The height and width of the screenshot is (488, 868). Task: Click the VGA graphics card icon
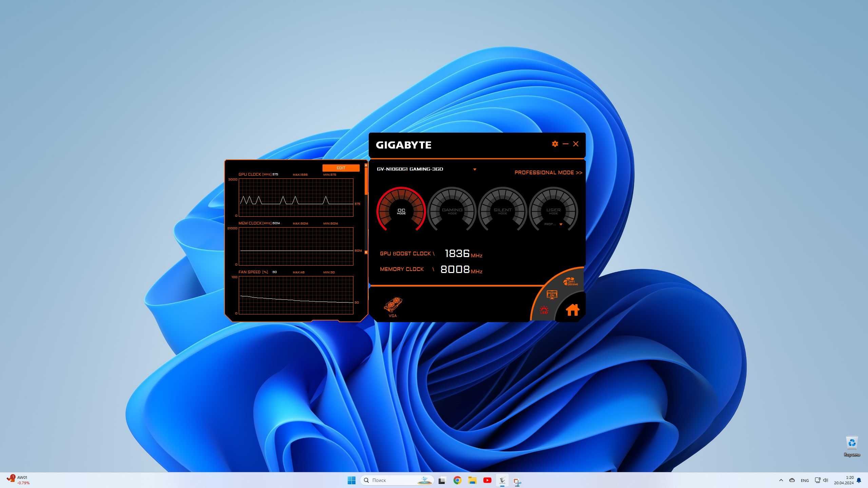tap(393, 307)
